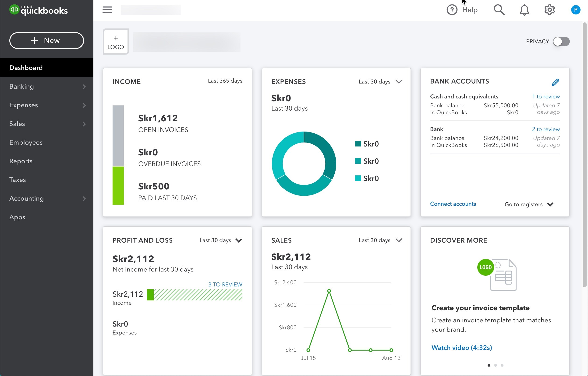588x376 pixels.
Task: Click the + New button
Action: click(47, 41)
